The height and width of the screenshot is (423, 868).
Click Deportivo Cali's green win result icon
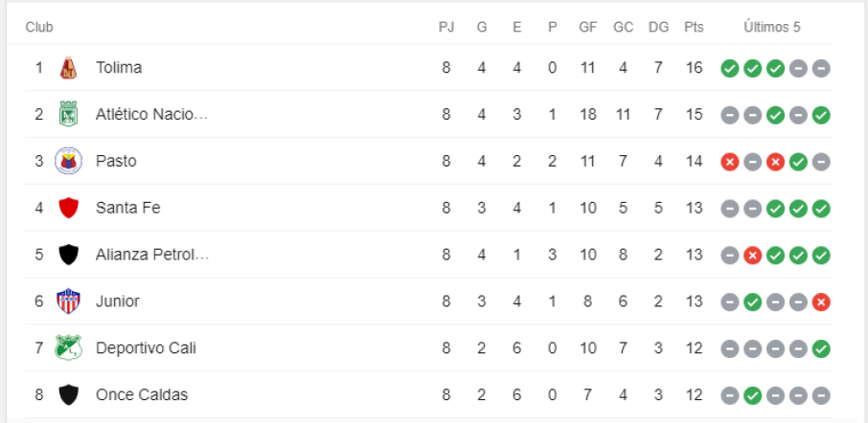821,348
